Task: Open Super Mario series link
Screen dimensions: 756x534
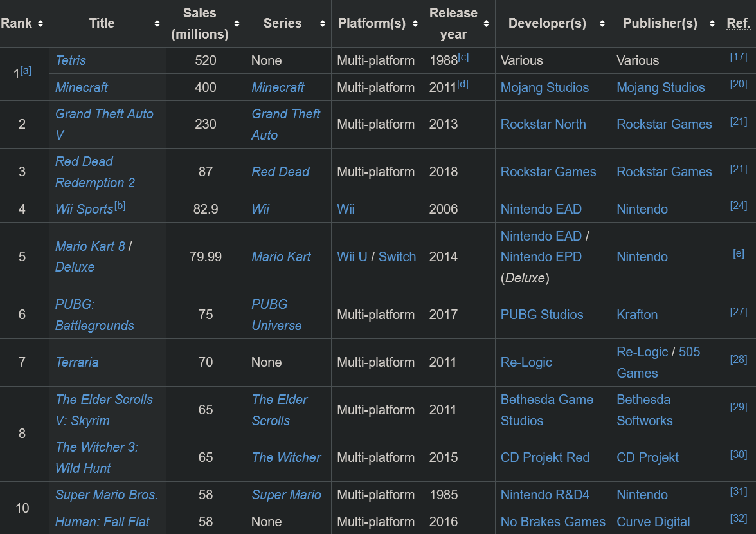Action: (x=287, y=495)
